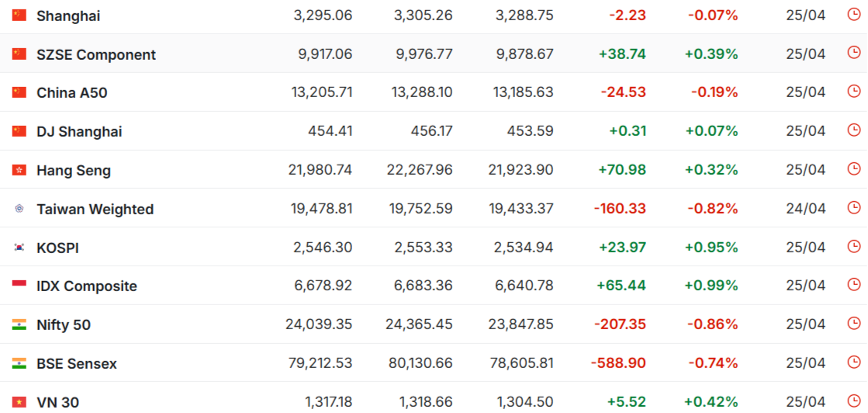Click the India flag beside BSE Sensex

point(19,363)
